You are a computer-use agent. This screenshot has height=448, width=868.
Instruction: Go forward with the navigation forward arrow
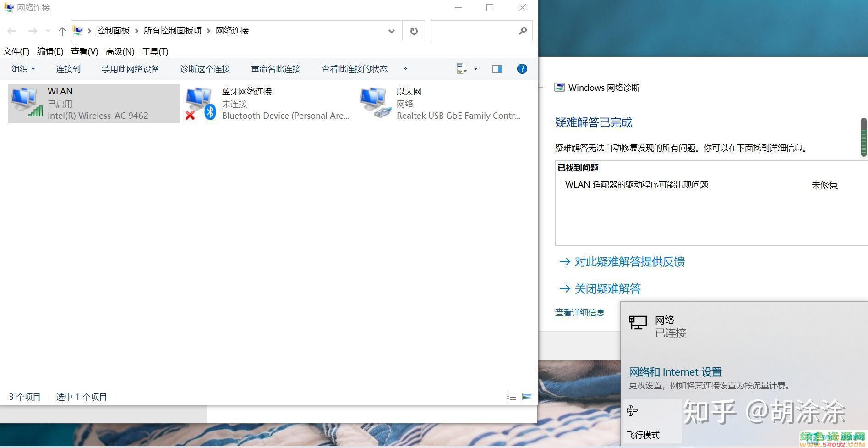point(32,31)
